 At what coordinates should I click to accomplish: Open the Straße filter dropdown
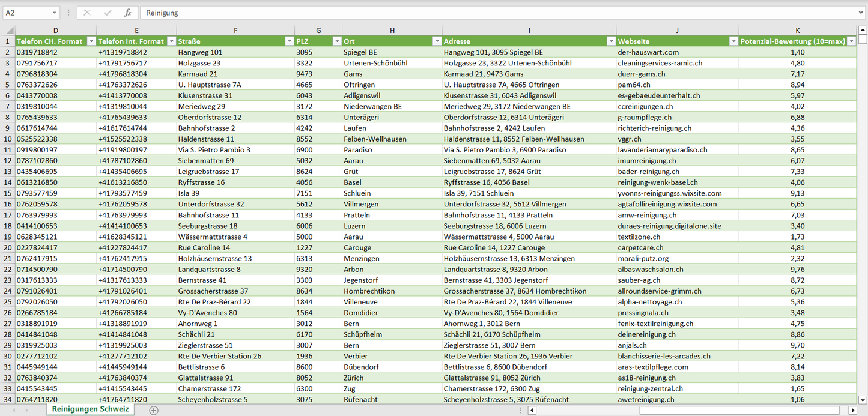coord(288,41)
